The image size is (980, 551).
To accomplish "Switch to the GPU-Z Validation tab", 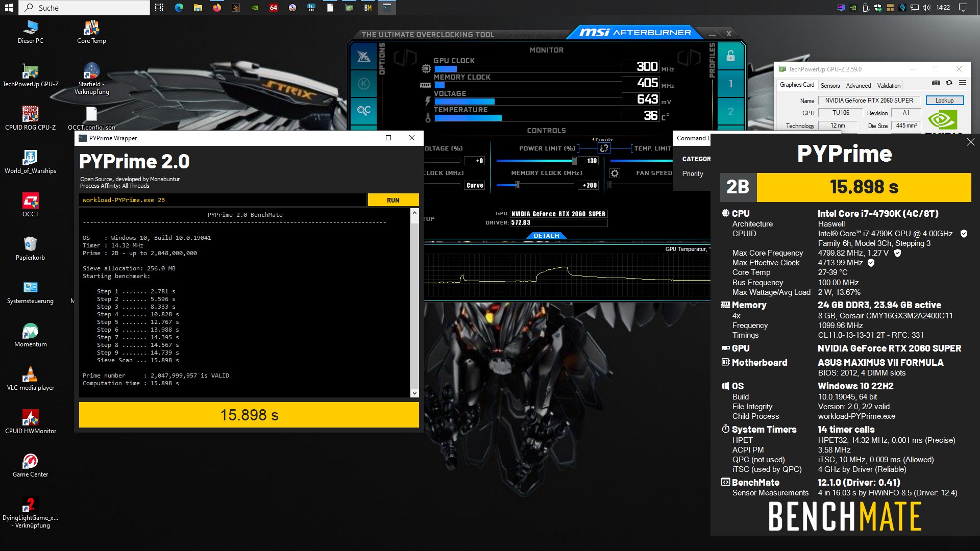I will point(889,86).
